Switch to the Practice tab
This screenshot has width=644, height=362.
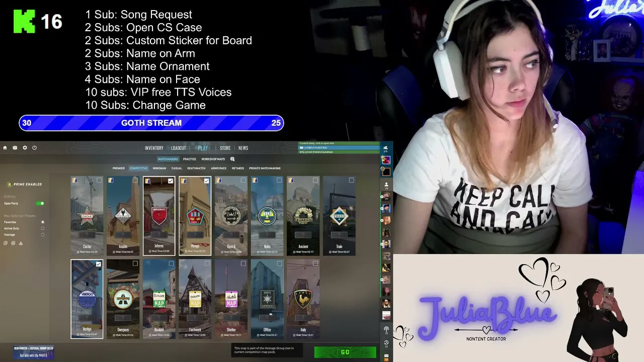point(190,159)
